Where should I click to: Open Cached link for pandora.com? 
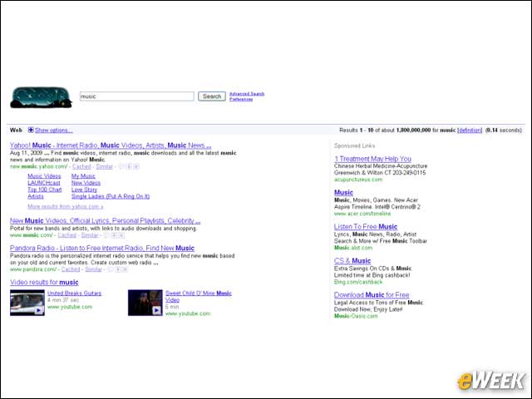(71, 269)
